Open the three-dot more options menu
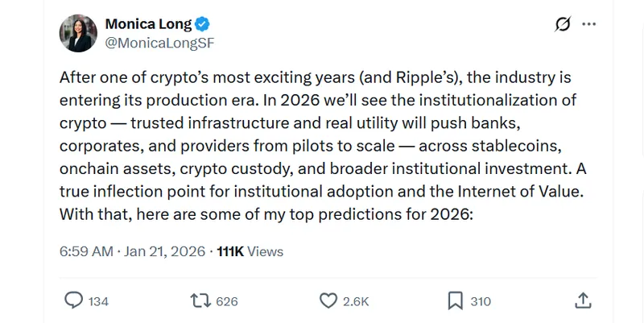 [589, 25]
